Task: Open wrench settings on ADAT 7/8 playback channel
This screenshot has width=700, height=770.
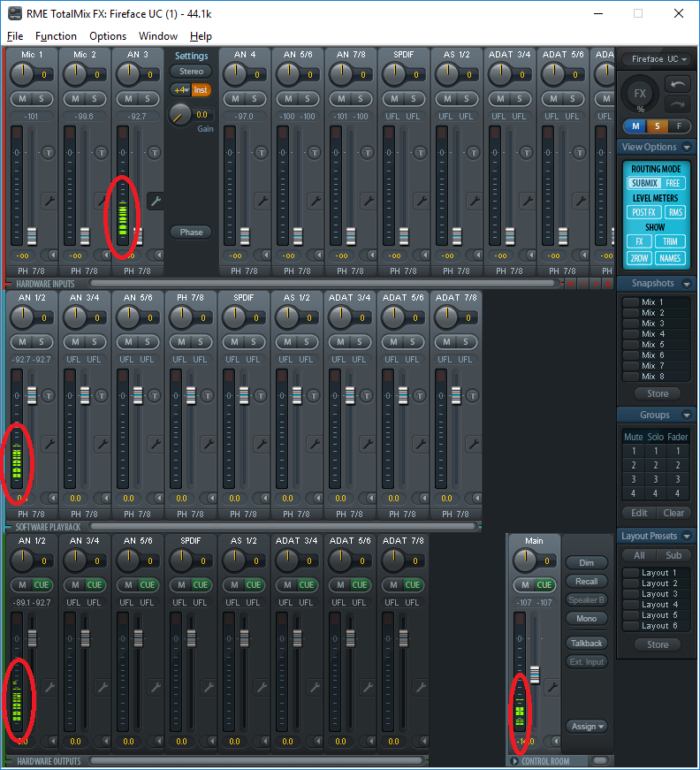Action: (x=473, y=444)
